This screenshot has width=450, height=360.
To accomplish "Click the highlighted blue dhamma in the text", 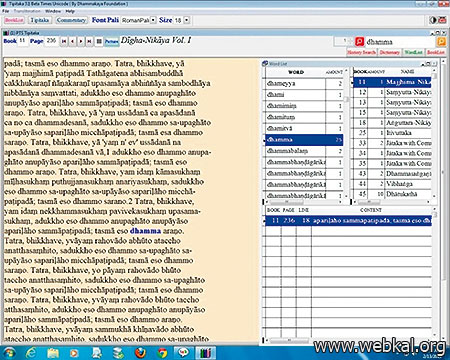I will pos(145,231).
